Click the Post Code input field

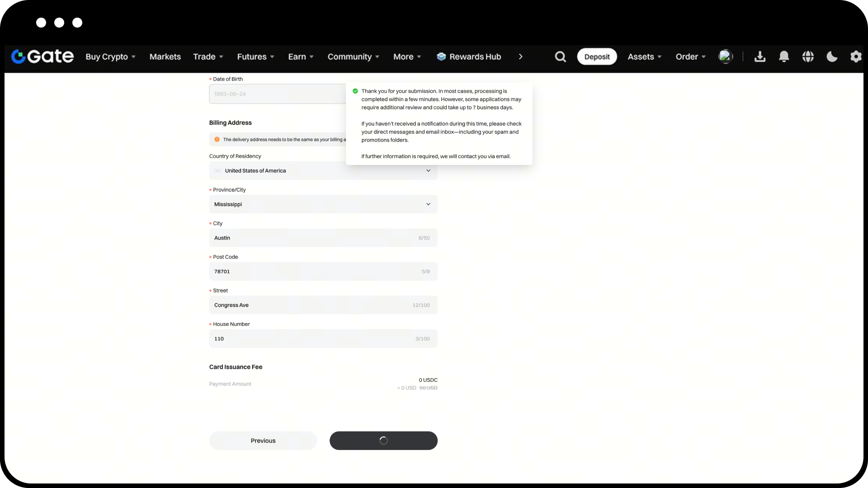pos(323,272)
